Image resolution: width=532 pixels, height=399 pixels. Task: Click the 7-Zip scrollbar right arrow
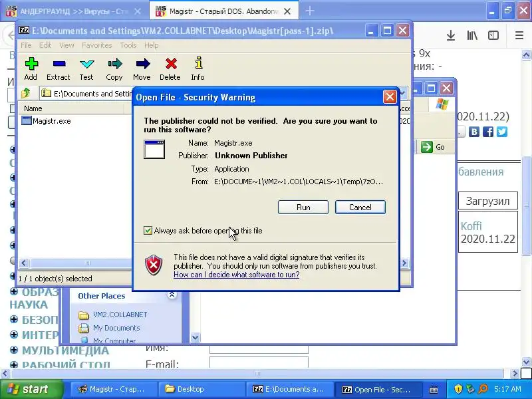coord(404,263)
